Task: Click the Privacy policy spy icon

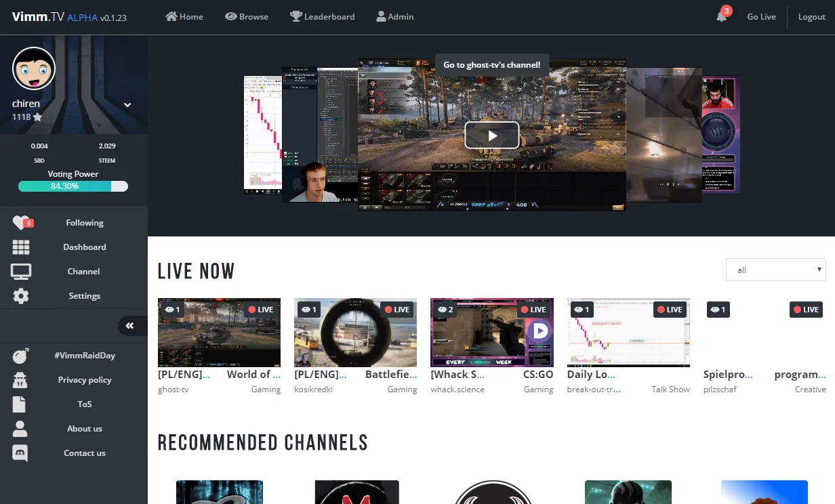Action: pyautogui.click(x=20, y=380)
